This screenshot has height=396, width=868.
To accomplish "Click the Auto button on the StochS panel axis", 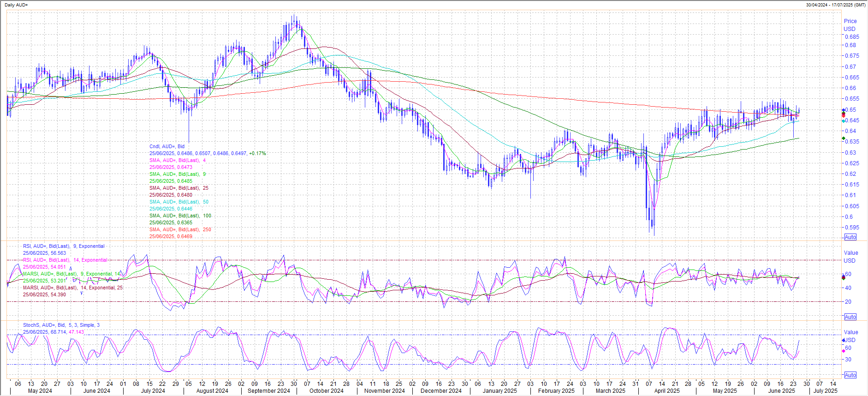I will 850,375.
